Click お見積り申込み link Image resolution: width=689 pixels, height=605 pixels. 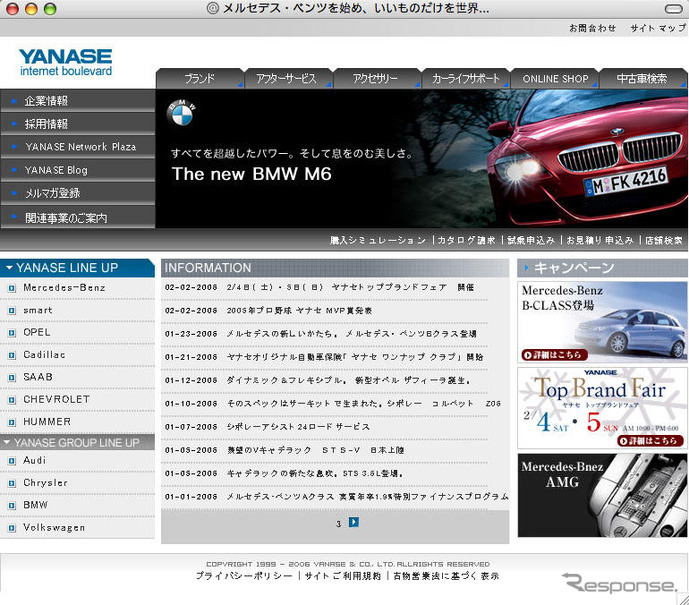[x=600, y=240]
